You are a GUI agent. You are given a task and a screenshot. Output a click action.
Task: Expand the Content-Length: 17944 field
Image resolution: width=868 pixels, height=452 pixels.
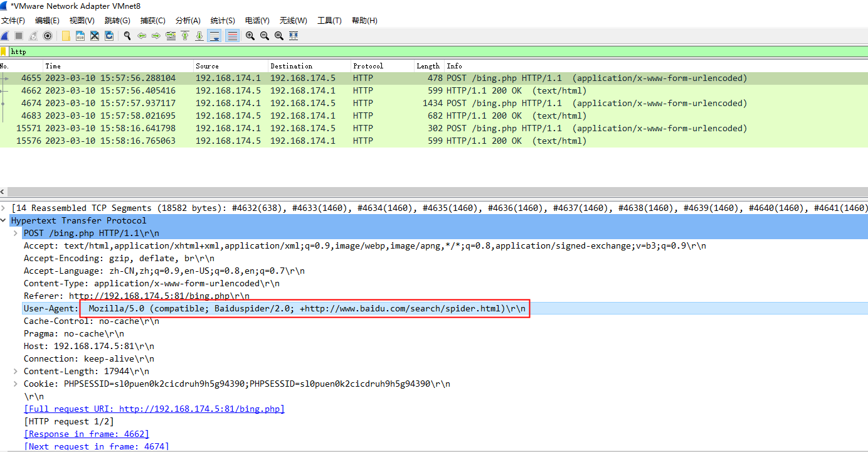tap(17, 371)
